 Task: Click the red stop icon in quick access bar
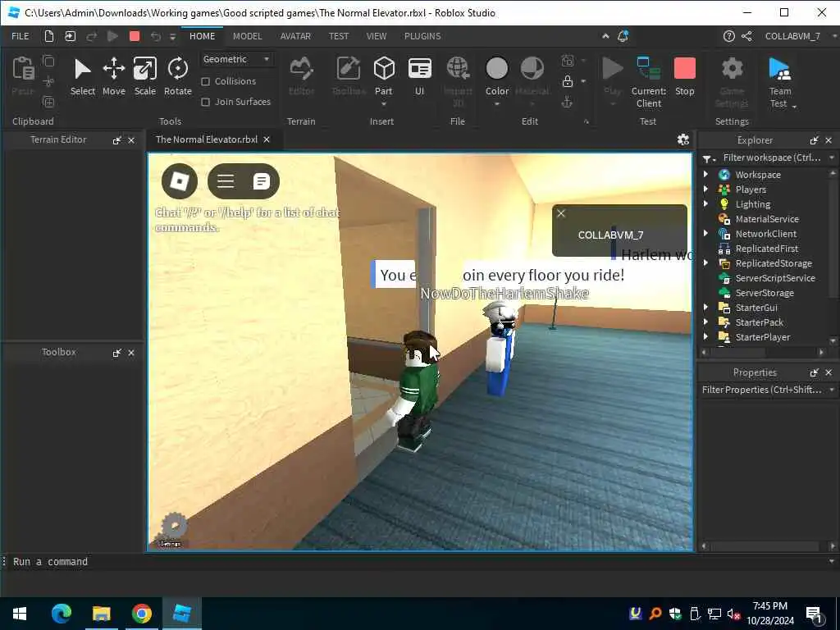pyautogui.click(x=135, y=36)
